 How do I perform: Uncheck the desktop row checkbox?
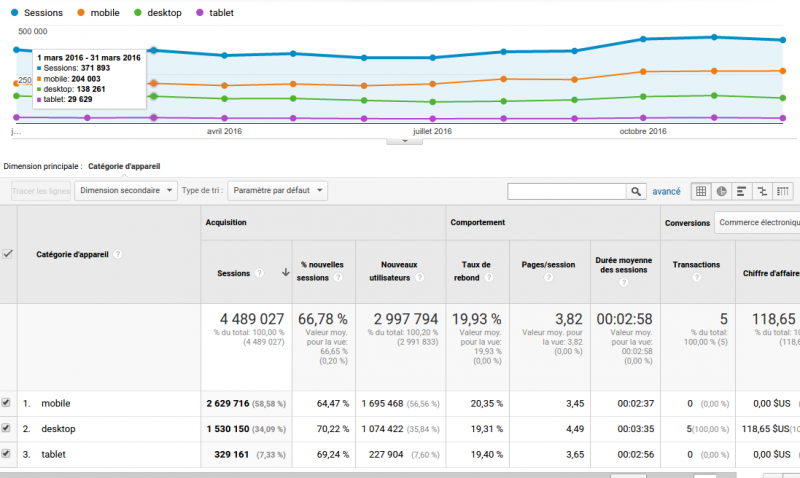(7, 428)
